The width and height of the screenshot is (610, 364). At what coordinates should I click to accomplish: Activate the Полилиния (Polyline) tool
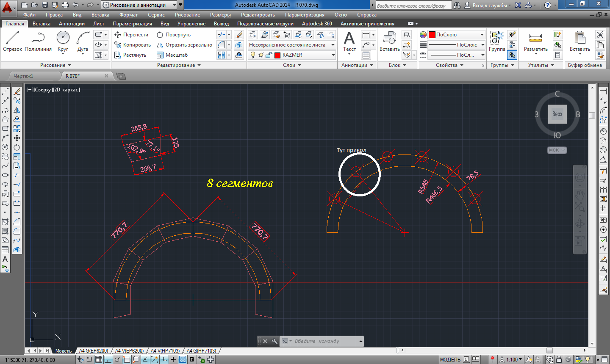(x=38, y=41)
